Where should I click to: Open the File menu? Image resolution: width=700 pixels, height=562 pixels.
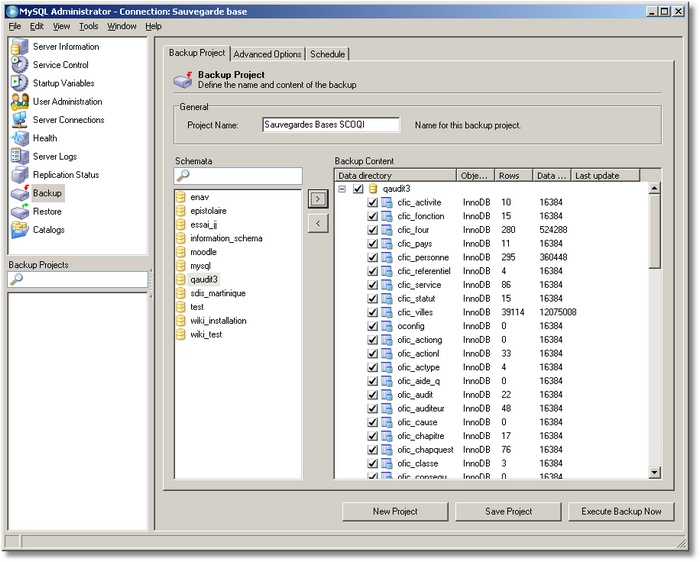click(15, 26)
